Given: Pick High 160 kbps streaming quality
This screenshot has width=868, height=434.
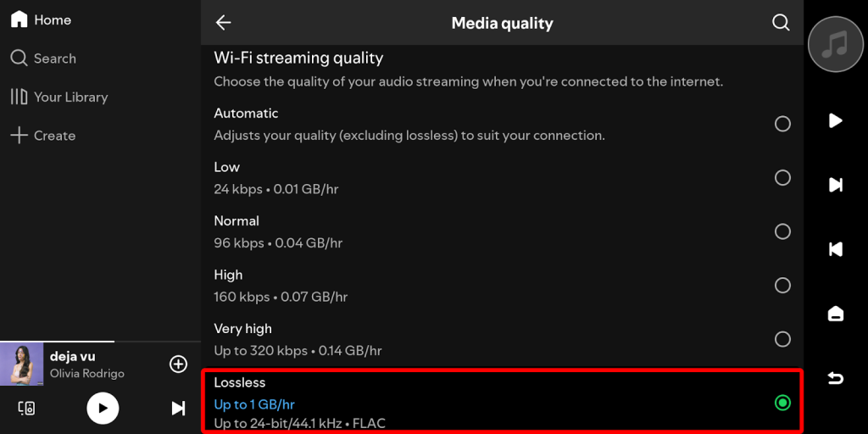Looking at the screenshot, I should tap(782, 285).
